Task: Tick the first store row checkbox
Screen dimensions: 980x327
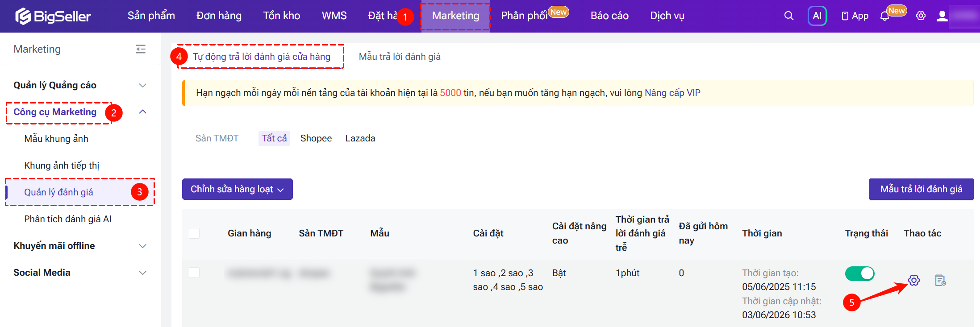Action: [x=194, y=273]
